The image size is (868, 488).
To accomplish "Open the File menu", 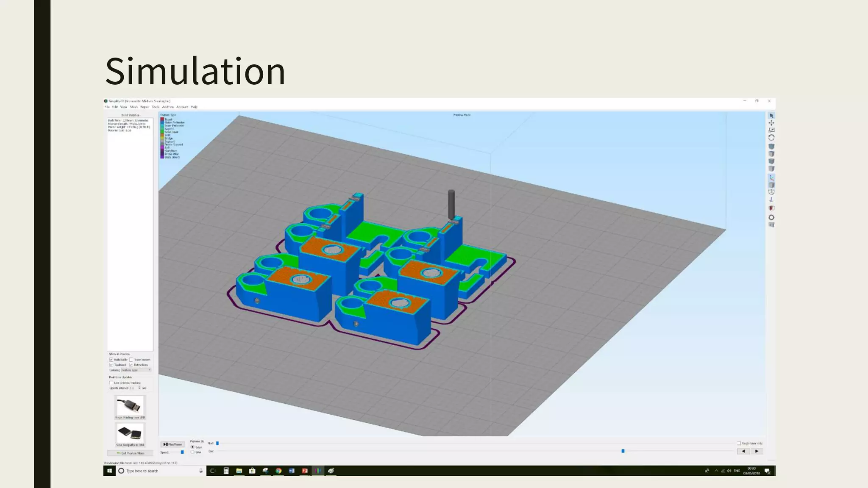I will (x=107, y=107).
